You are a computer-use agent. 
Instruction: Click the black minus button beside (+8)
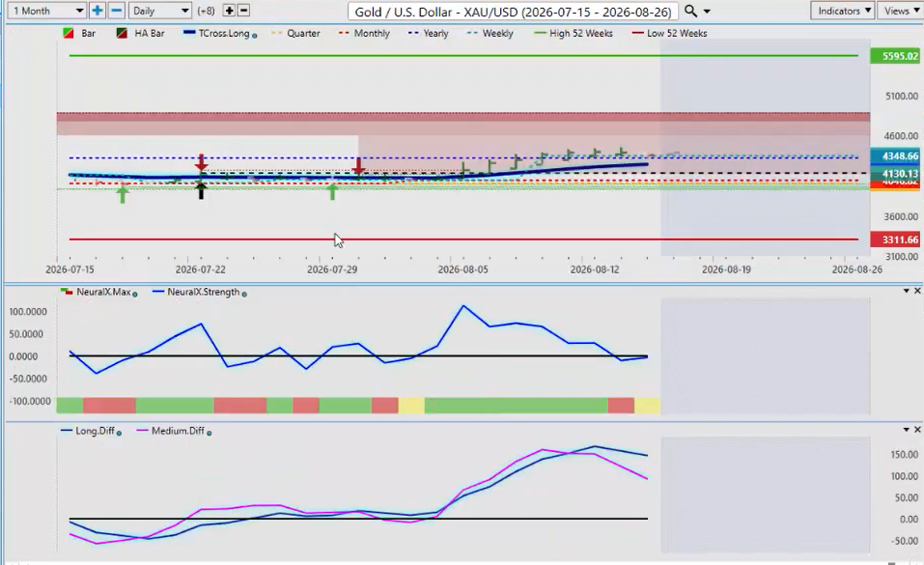[x=243, y=11]
